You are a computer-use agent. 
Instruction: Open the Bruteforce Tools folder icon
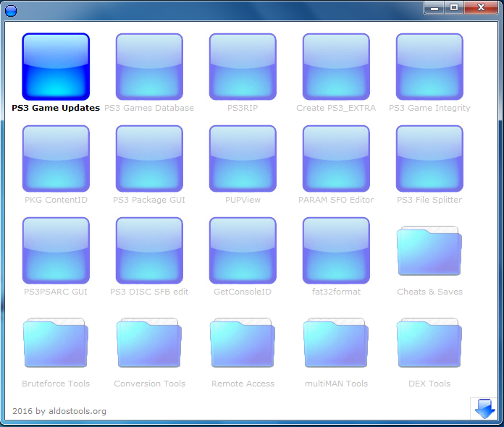tap(56, 342)
